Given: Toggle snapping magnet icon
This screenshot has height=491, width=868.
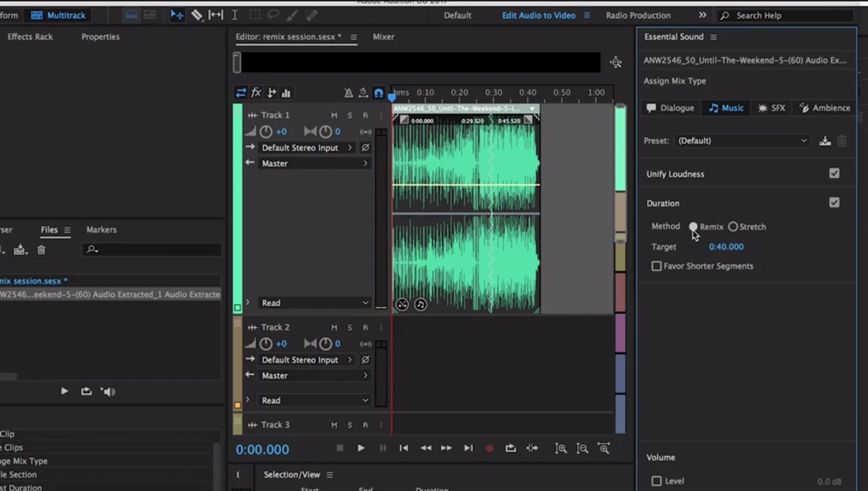Looking at the screenshot, I should coord(379,93).
